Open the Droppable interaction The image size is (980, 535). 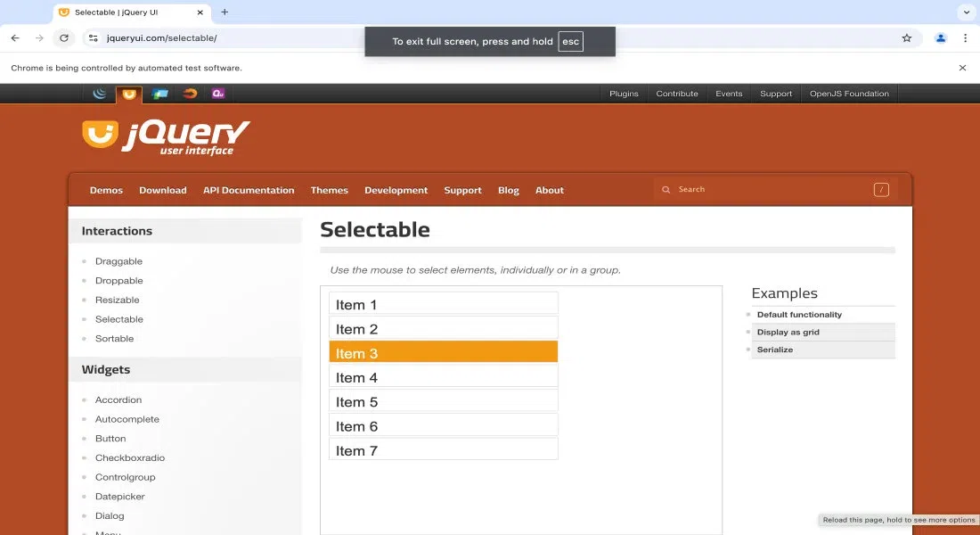[x=118, y=281]
